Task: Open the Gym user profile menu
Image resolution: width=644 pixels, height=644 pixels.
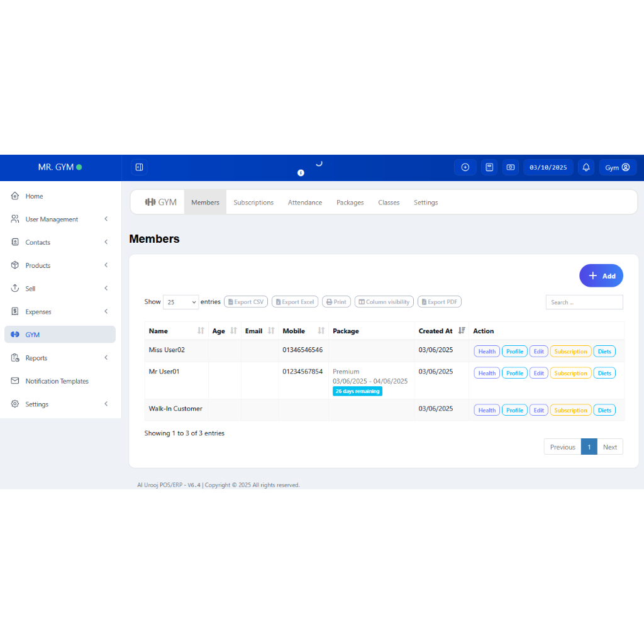Action: pos(617,167)
